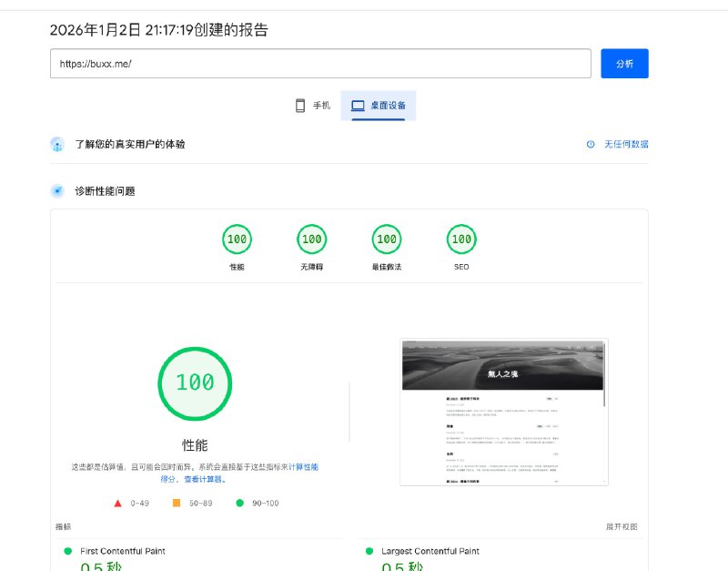Click the 诊断性能问题 section icon
The height and width of the screenshot is (571, 728).
pos(57,191)
